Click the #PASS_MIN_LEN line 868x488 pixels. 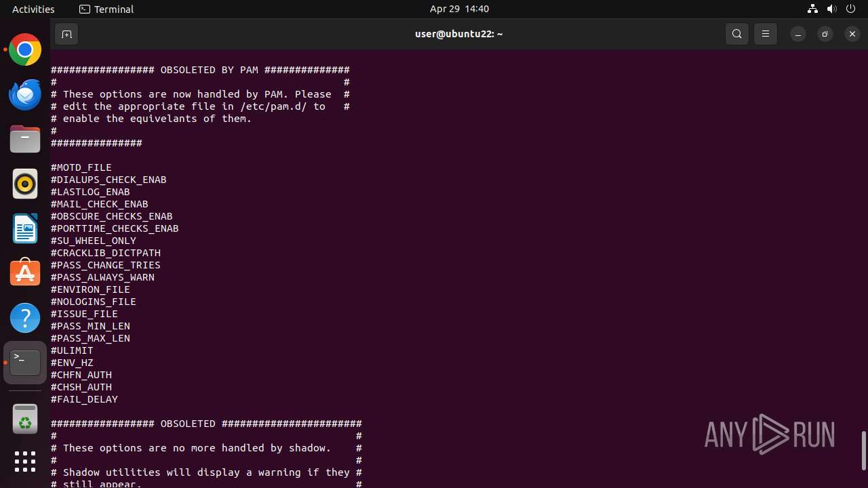tap(90, 326)
